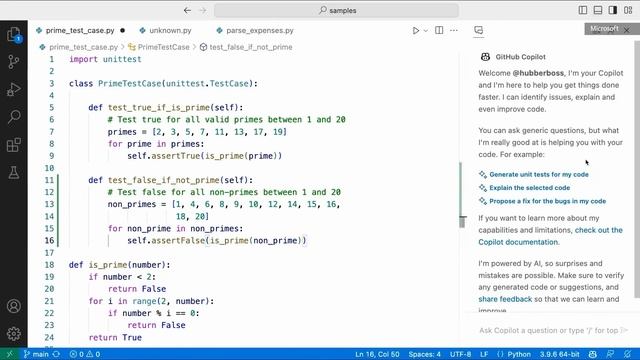
Task: Open editor More Actions ellipsis menu
Action: coord(454,30)
